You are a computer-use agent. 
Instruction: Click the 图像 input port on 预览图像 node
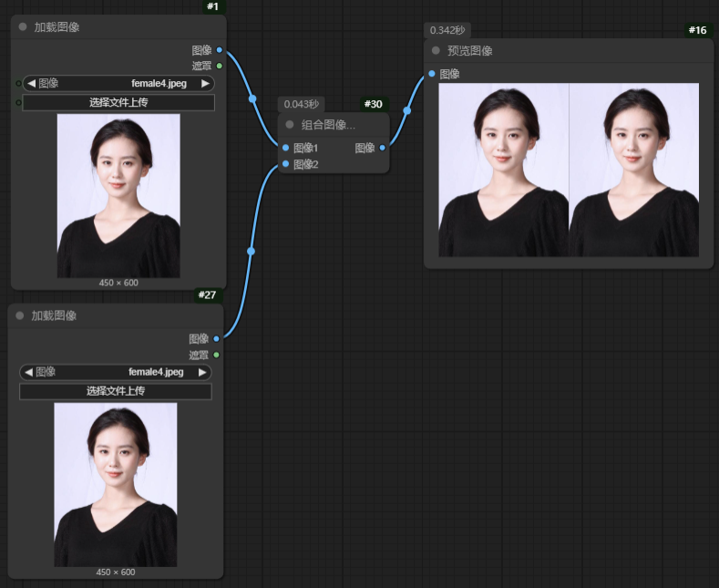click(x=432, y=74)
